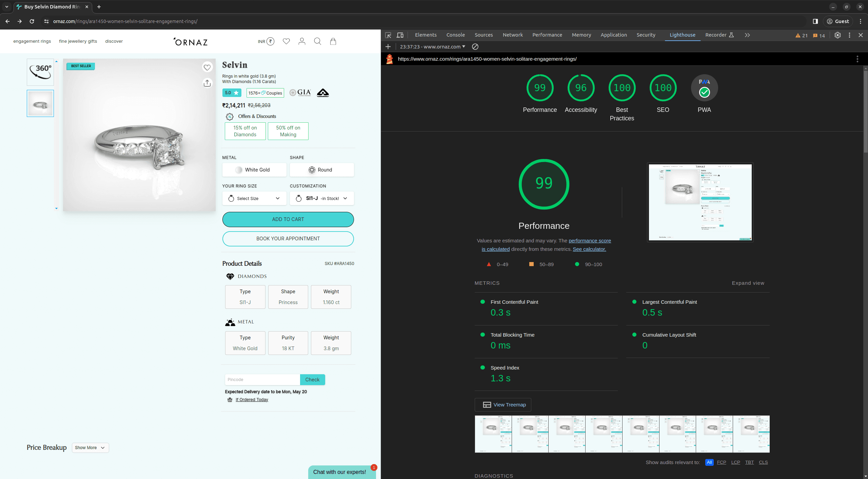Viewport: 868px width, 479px height.
Task: Click BOOK YOUR APPOINTMENT button
Action: (x=288, y=239)
